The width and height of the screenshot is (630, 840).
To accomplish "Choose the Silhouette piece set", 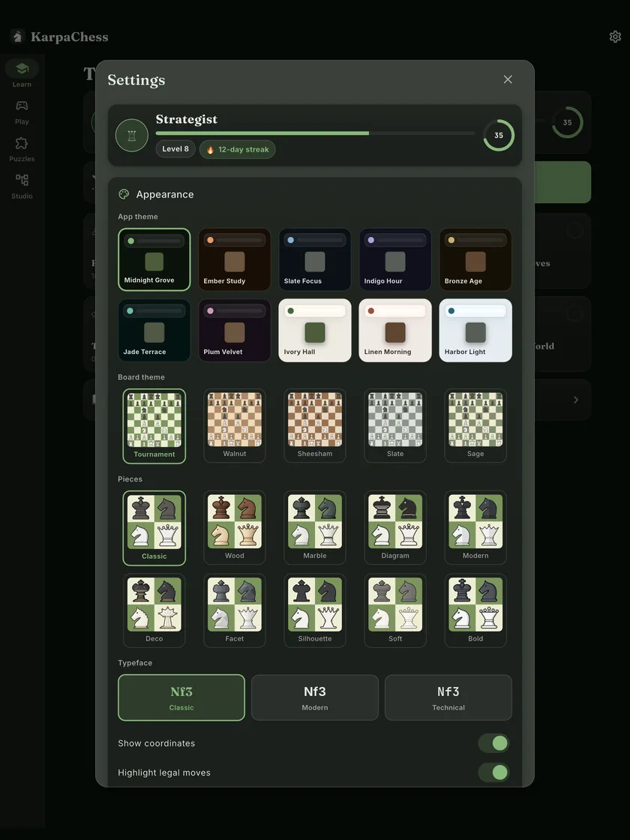I will tap(315, 610).
